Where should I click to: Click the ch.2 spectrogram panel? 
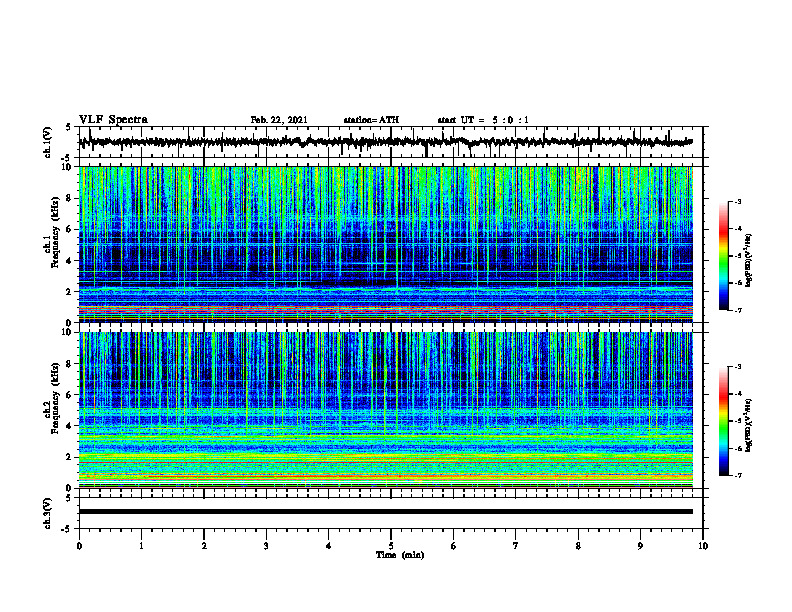(386, 410)
